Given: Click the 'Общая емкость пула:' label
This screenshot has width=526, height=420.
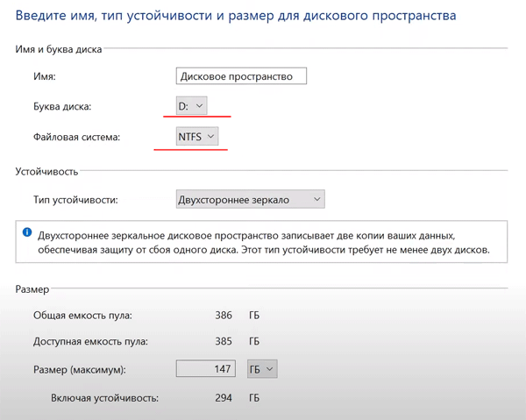Looking at the screenshot, I should [82, 316].
